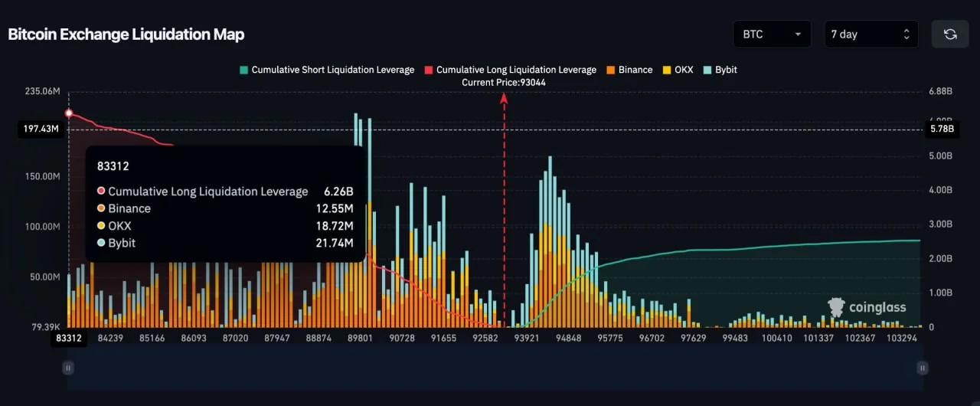The width and height of the screenshot is (980, 406).
Task: Click the refresh chart icon button
Action: point(950,34)
